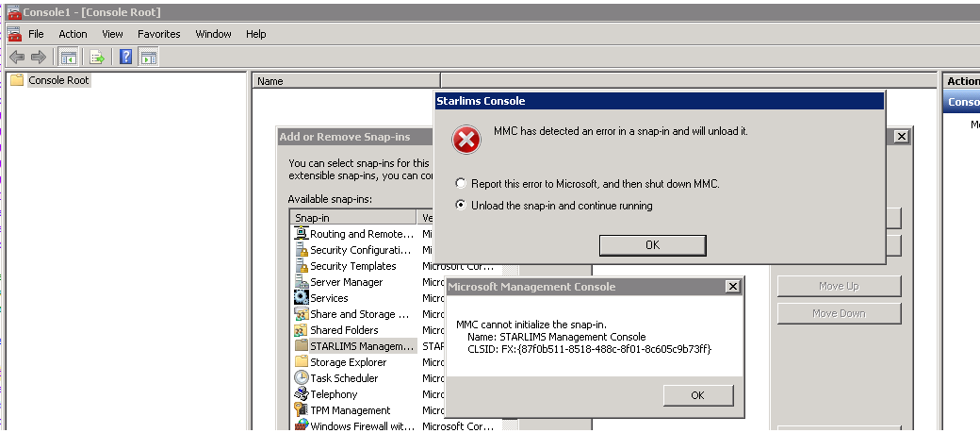Image resolution: width=980 pixels, height=433 pixels.
Task: Toggle Show/Hide Console Tree icon
Action: tap(68, 58)
